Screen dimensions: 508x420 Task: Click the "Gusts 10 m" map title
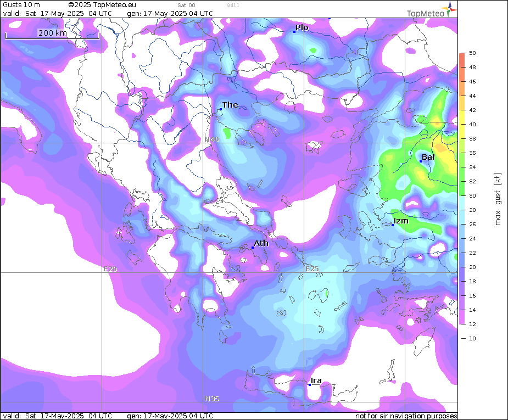(21, 5)
